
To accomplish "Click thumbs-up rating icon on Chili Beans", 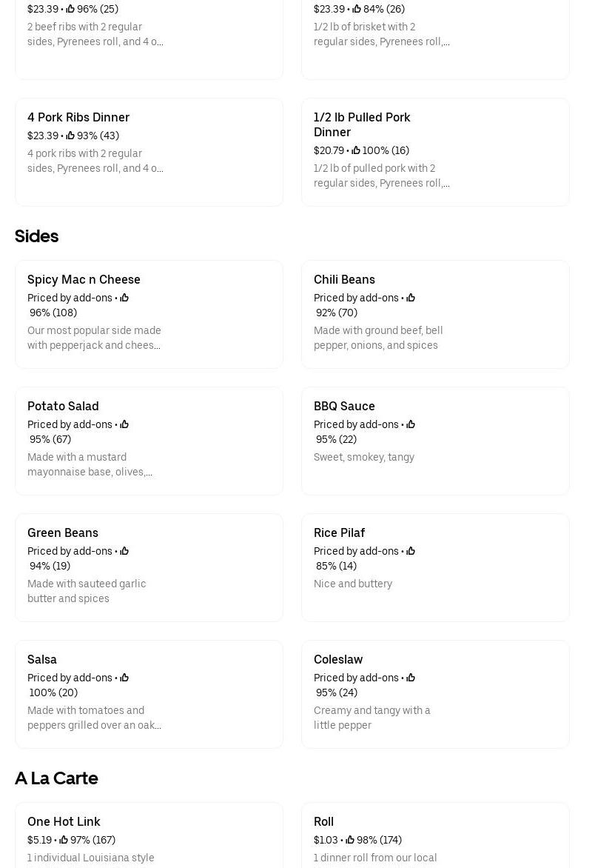I will click(x=411, y=298).
